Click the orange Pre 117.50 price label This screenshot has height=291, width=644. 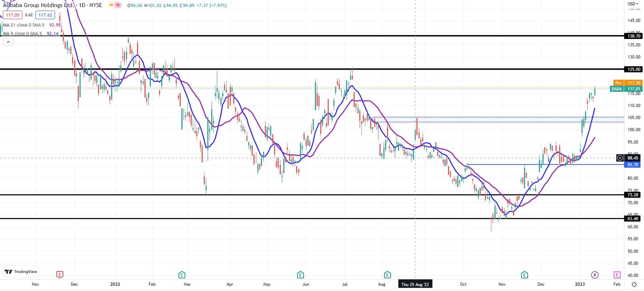(x=628, y=83)
